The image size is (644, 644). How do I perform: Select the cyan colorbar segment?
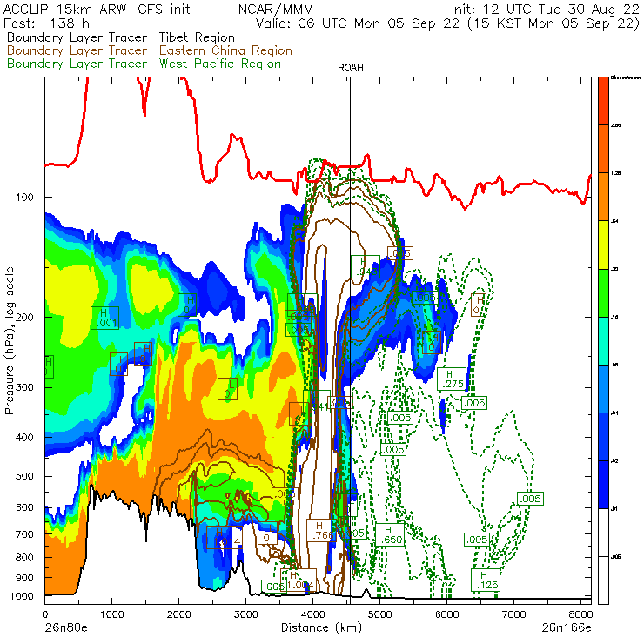(603, 341)
